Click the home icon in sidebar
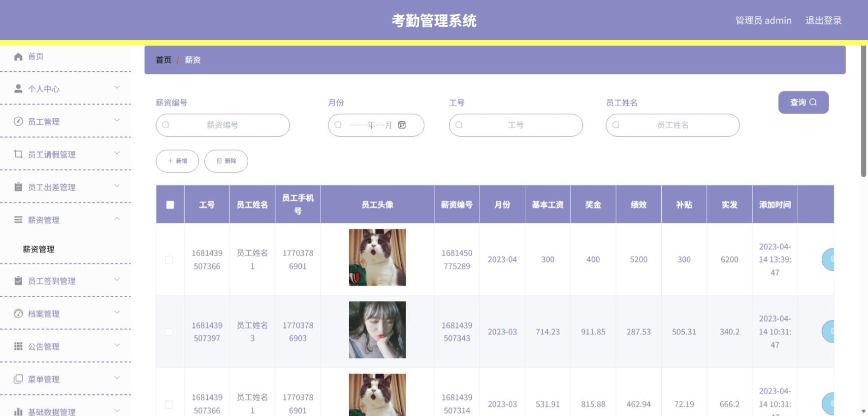 click(x=18, y=56)
